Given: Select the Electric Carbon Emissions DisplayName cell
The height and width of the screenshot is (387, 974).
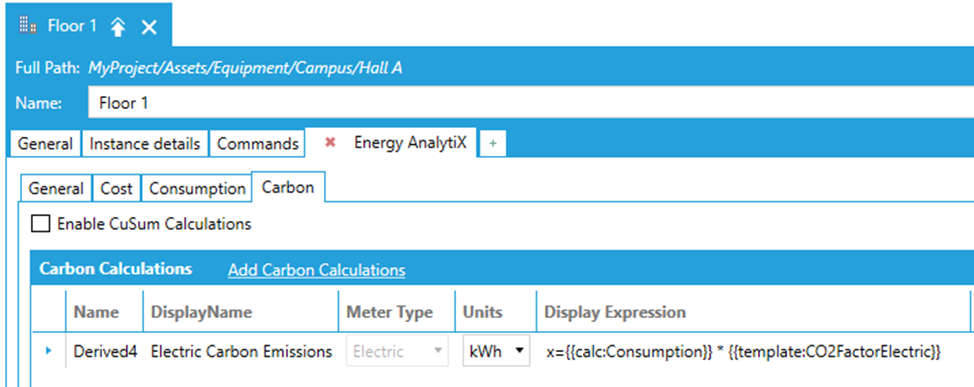Looking at the screenshot, I should coord(241,352).
